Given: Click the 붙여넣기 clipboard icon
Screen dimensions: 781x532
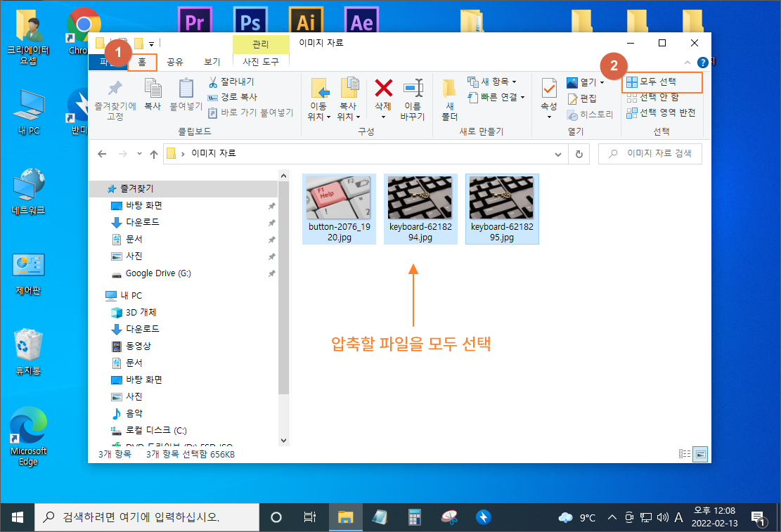Looking at the screenshot, I should point(186,88).
